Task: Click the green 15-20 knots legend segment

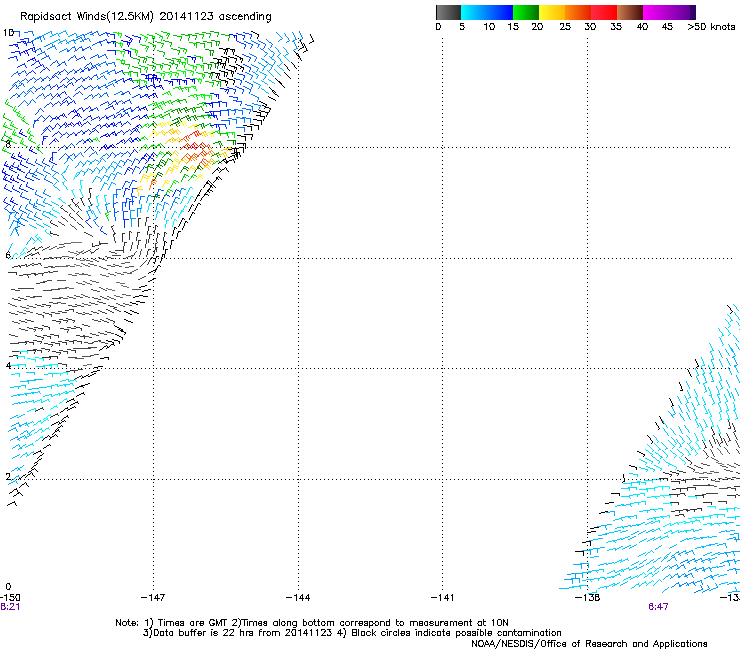Action: pos(526,12)
